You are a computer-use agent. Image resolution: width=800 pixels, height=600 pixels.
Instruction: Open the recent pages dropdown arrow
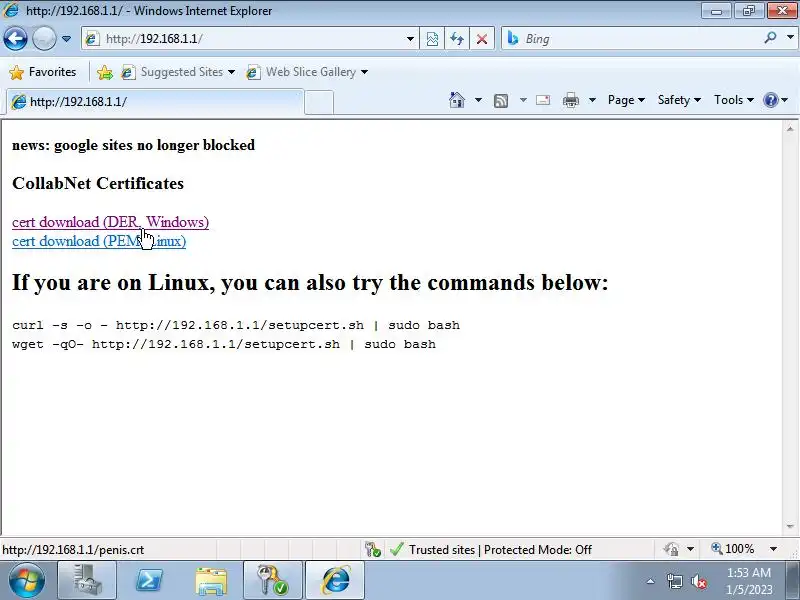(66, 39)
